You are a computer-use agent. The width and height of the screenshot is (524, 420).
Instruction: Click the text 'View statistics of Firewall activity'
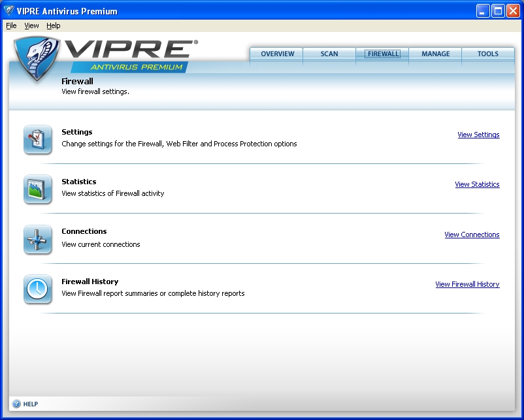pos(113,193)
